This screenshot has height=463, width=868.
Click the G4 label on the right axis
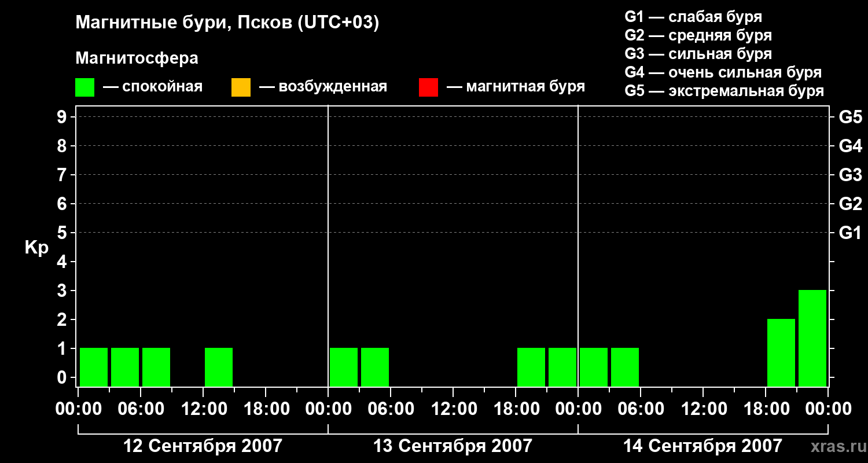coord(851,146)
